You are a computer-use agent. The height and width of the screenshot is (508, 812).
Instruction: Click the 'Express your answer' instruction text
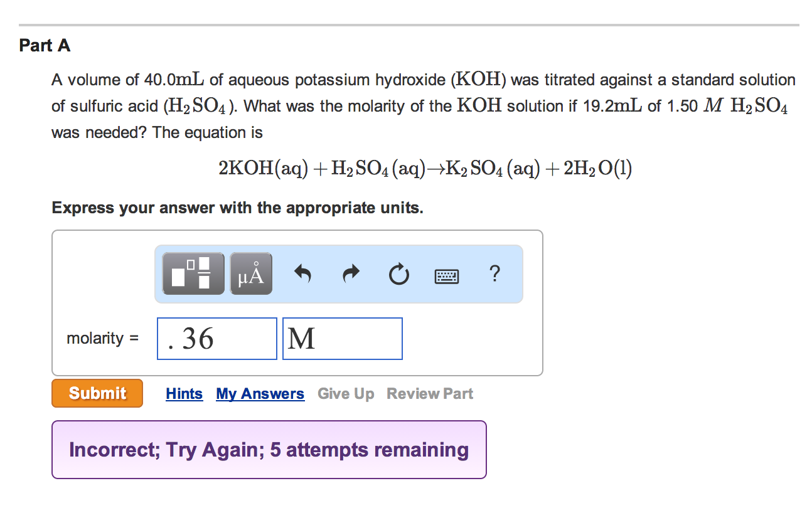pos(238,208)
